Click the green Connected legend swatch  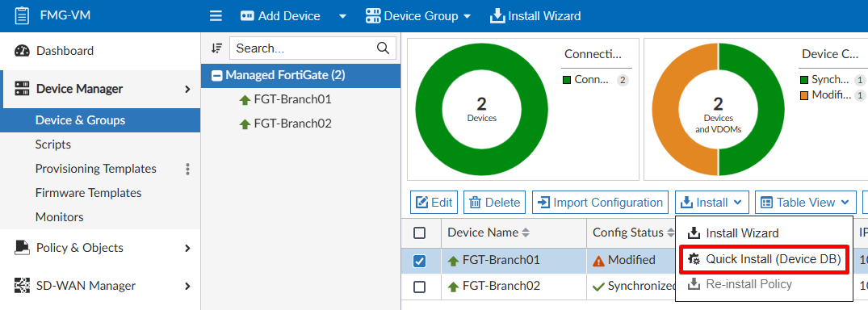click(x=567, y=80)
